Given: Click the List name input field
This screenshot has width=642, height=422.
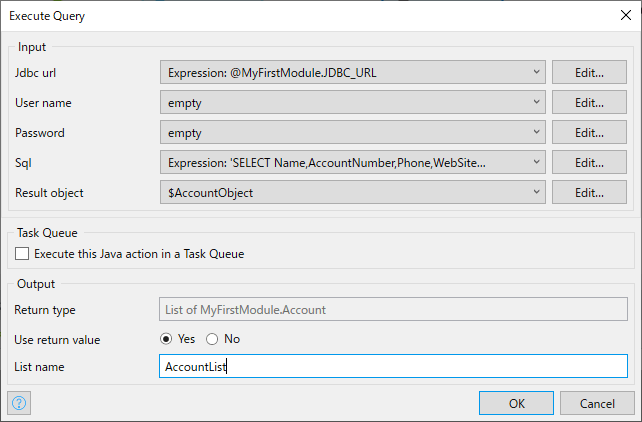Looking at the screenshot, I should pyautogui.click(x=393, y=367).
